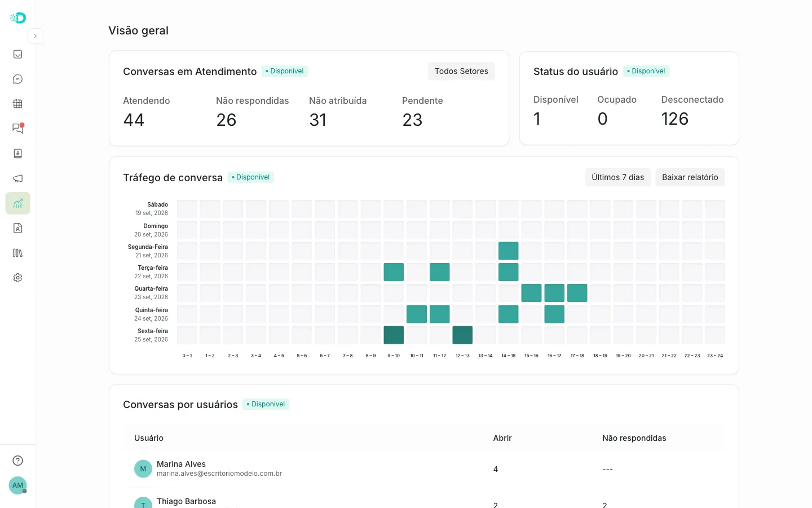The width and height of the screenshot is (812, 508).
Task: Open the Últimos 7 dias period selector
Action: tap(617, 177)
